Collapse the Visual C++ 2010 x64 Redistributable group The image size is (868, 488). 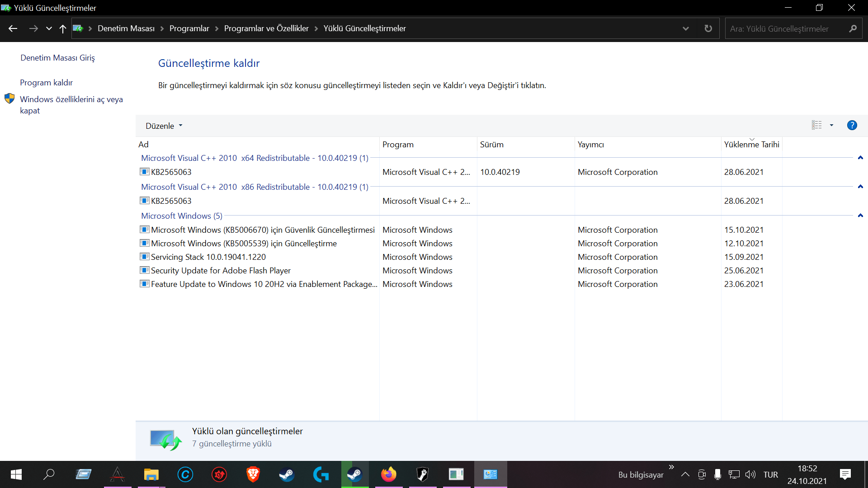860,158
